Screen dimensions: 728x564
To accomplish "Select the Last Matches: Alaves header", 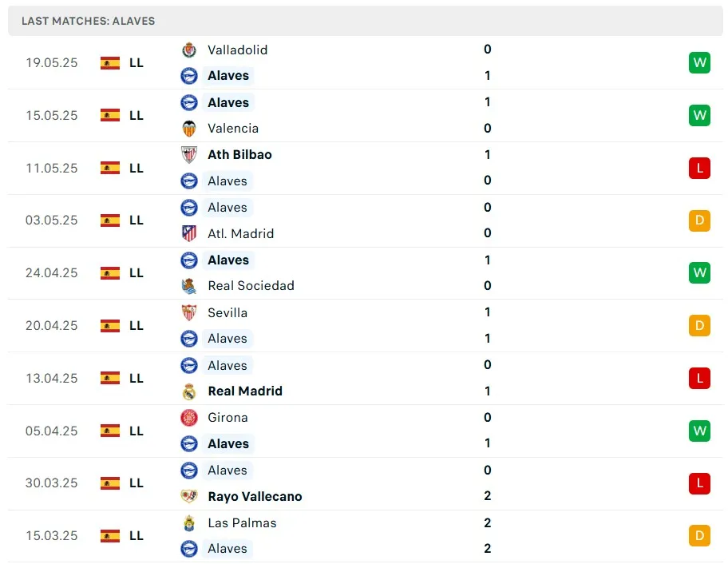I will pyautogui.click(x=89, y=21).
